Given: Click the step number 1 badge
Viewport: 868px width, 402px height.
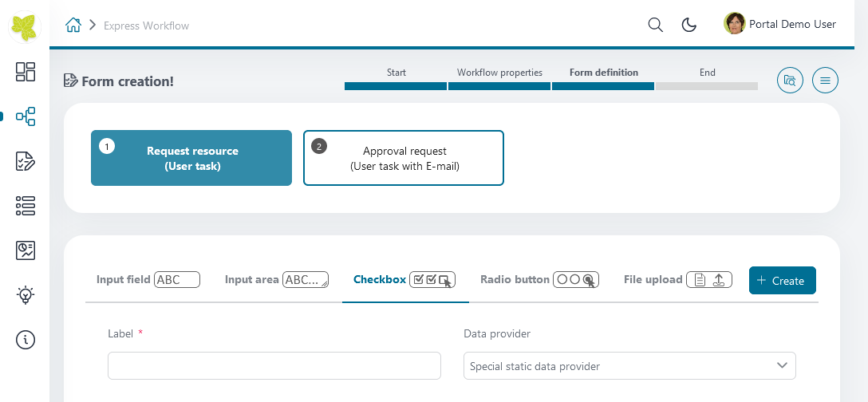Looking at the screenshot, I should [107, 146].
